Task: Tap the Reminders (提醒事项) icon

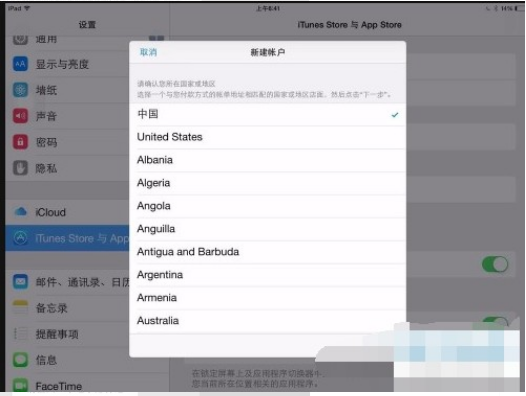Action: click(x=20, y=334)
